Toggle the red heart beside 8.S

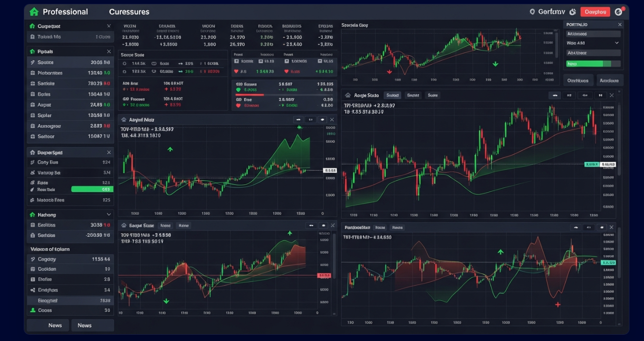(236, 71)
